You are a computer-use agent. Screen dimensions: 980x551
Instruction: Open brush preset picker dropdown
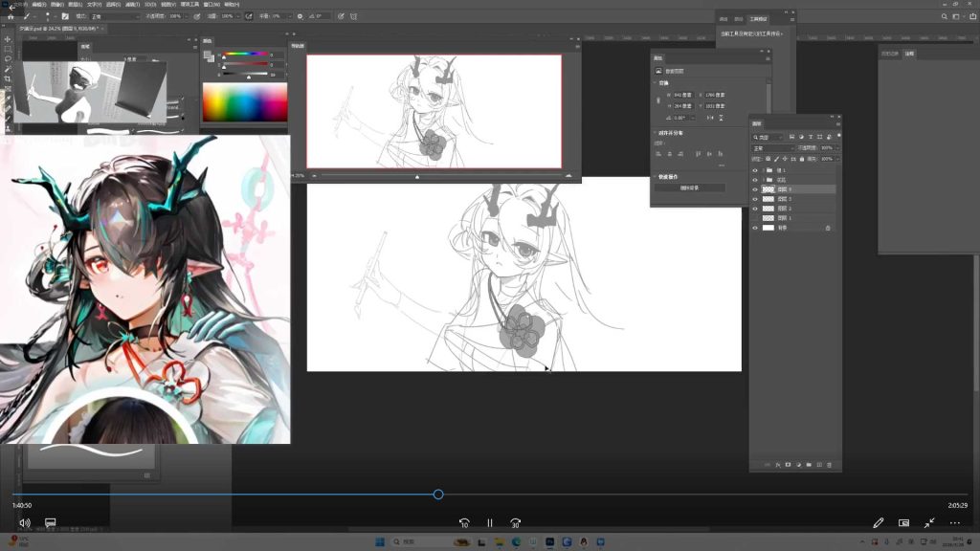click(x=55, y=17)
